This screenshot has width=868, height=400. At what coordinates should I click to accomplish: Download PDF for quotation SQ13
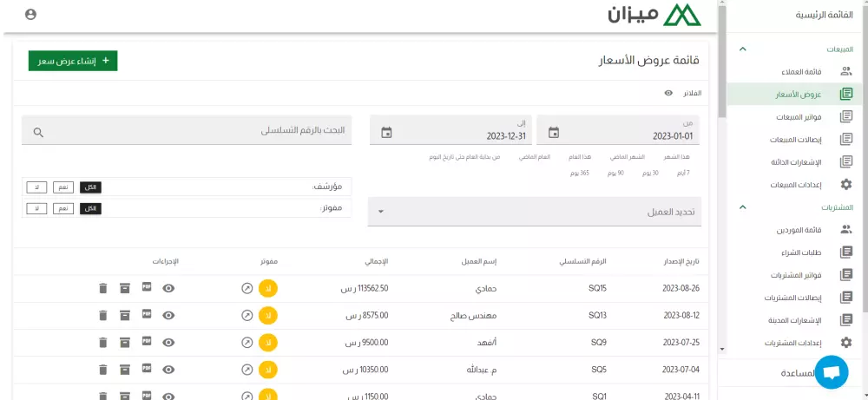click(147, 314)
